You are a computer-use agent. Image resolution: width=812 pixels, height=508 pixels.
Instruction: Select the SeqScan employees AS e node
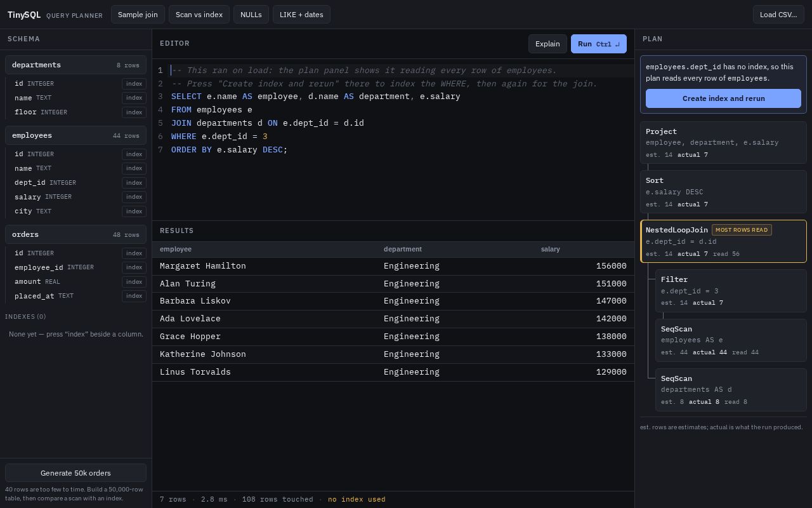(x=731, y=340)
